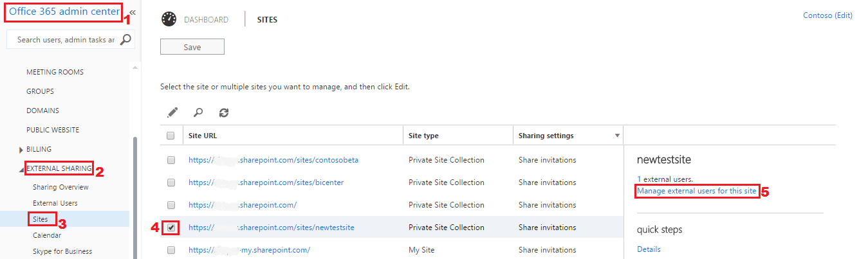Image resolution: width=868 pixels, height=259 pixels.
Task: Open Sharing Overview in the sidebar
Action: tap(60, 187)
